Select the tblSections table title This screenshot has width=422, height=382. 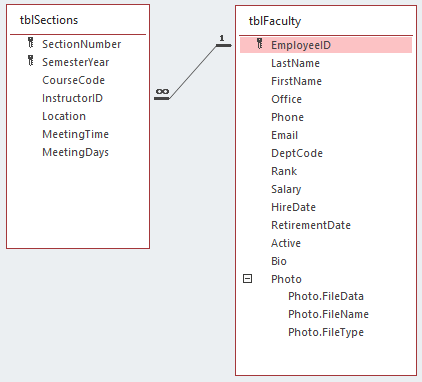(49, 20)
